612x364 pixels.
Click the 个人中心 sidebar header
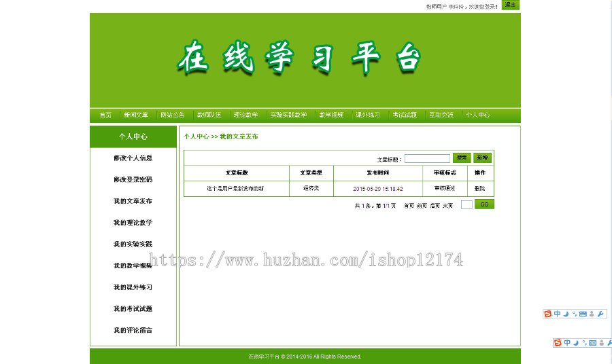click(x=133, y=136)
